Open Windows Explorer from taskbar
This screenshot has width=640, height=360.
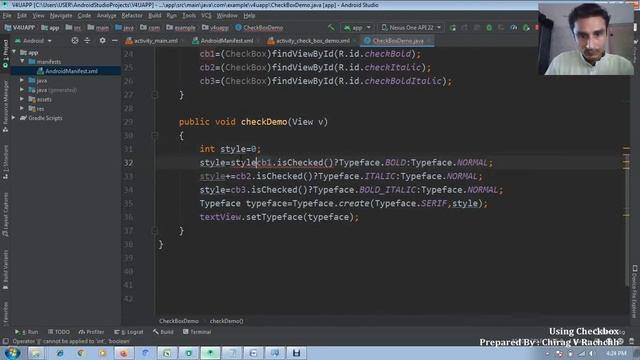pyautogui.click(x=36, y=353)
